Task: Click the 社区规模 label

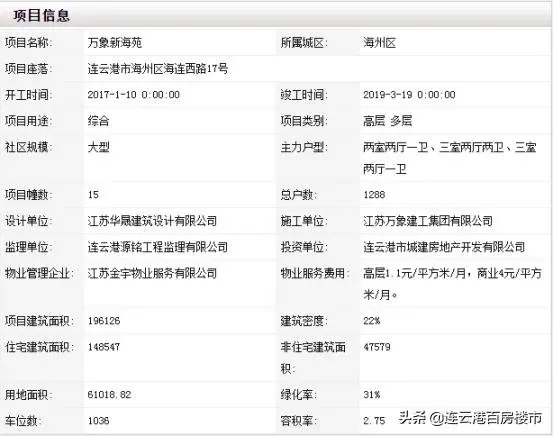Action: tap(28, 147)
